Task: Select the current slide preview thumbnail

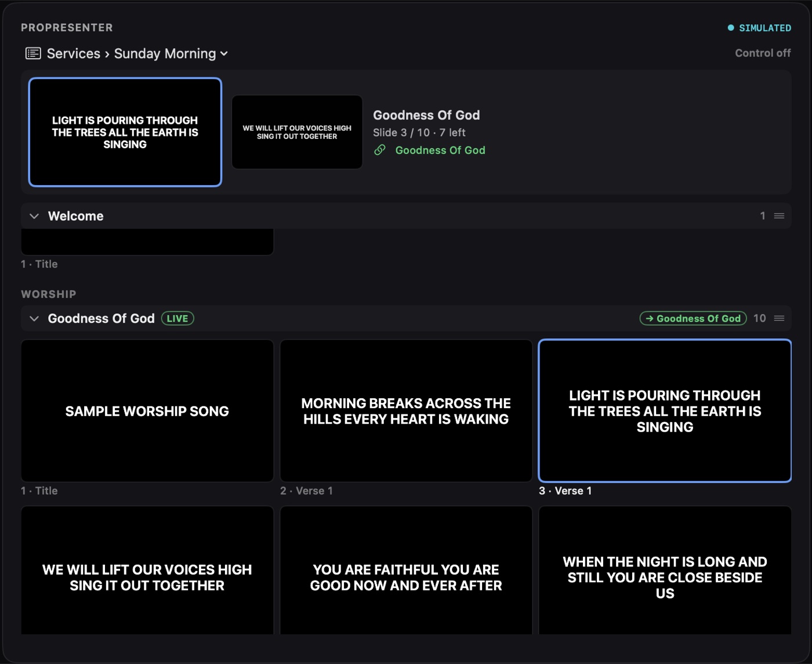Action: pyautogui.click(x=125, y=132)
